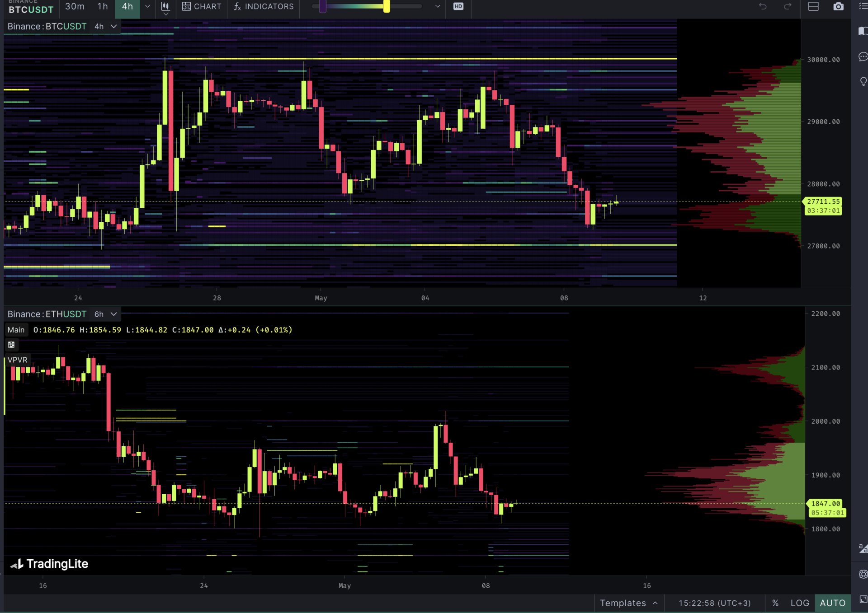
Task: Open the candlestick chart type selector
Action: (x=165, y=7)
